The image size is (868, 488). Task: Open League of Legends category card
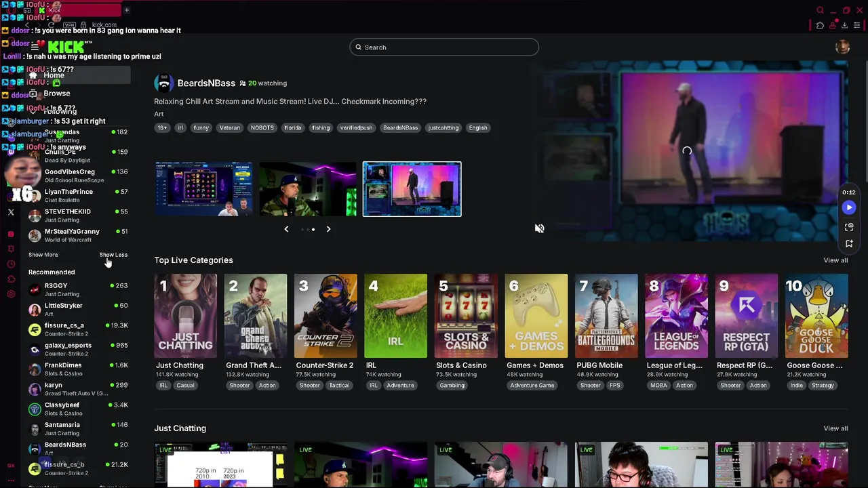pos(676,316)
